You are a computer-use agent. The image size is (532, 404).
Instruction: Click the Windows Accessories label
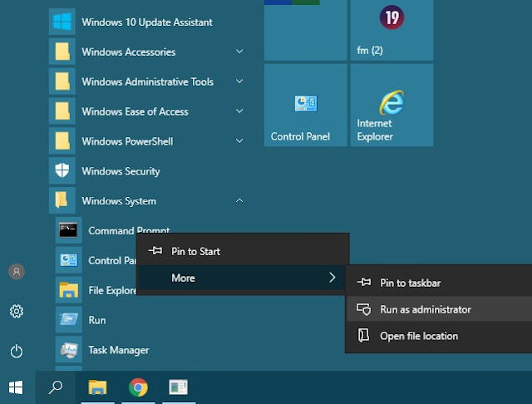[x=129, y=52]
